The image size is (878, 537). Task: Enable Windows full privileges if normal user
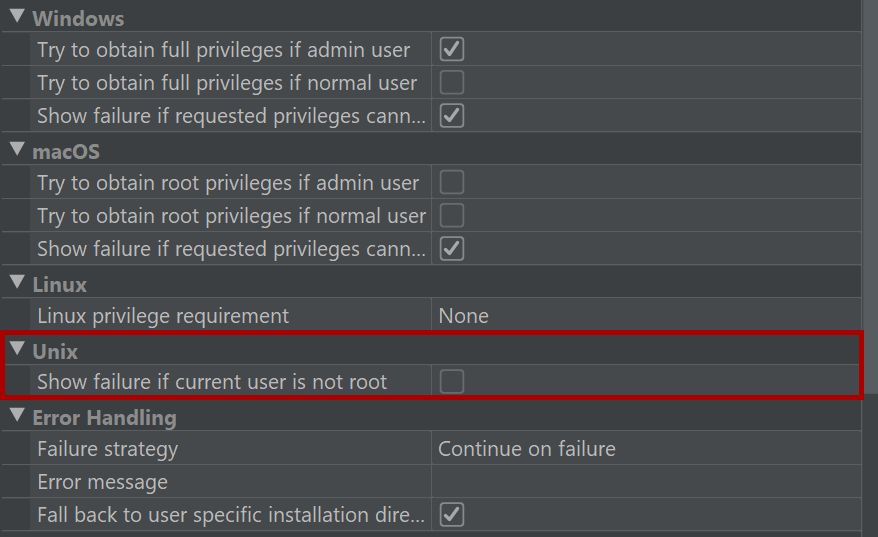[x=452, y=82]
